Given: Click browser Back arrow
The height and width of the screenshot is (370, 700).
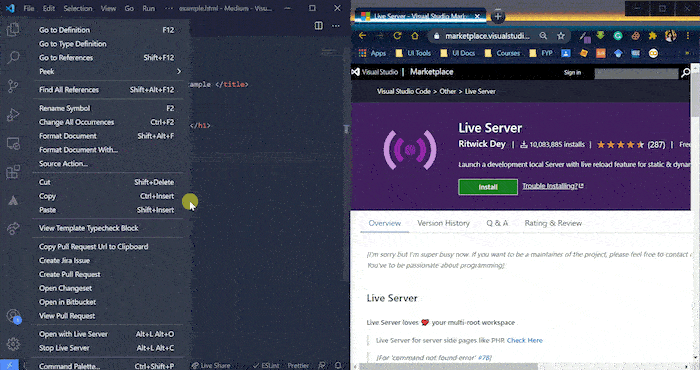Looking at the screenshot, I should (x=362, y=36).
